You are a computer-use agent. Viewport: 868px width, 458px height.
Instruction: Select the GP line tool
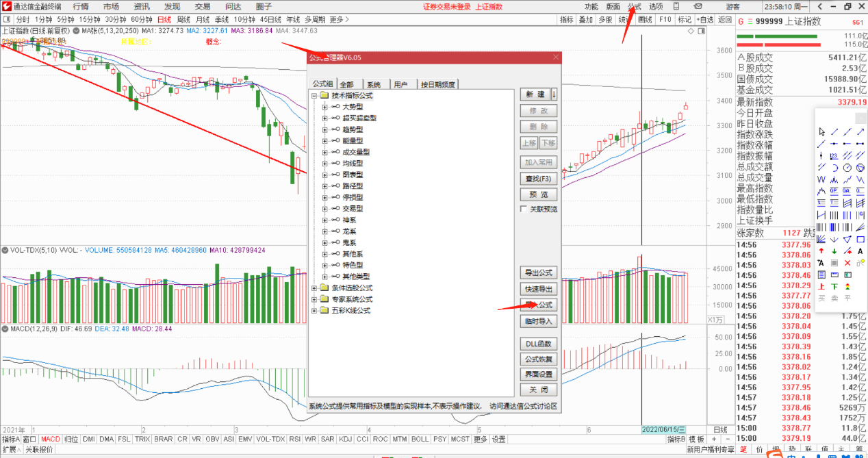(834, 191)
